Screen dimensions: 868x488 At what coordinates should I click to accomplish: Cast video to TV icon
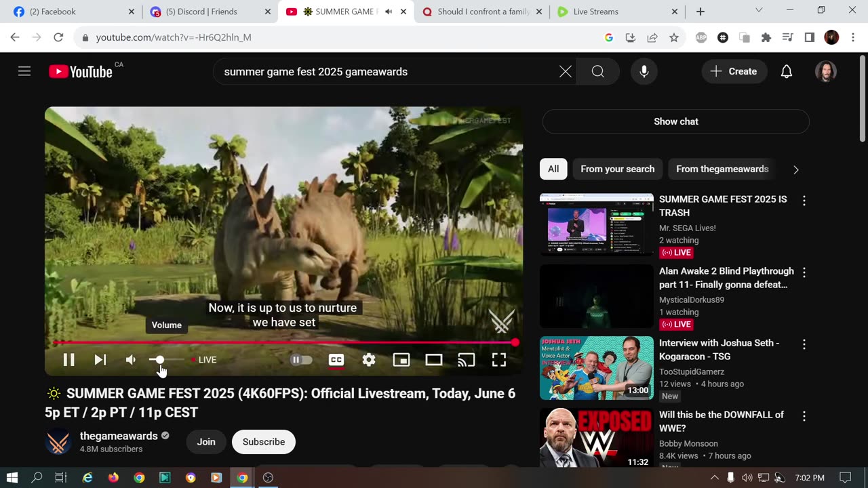[x=467, y=360]
